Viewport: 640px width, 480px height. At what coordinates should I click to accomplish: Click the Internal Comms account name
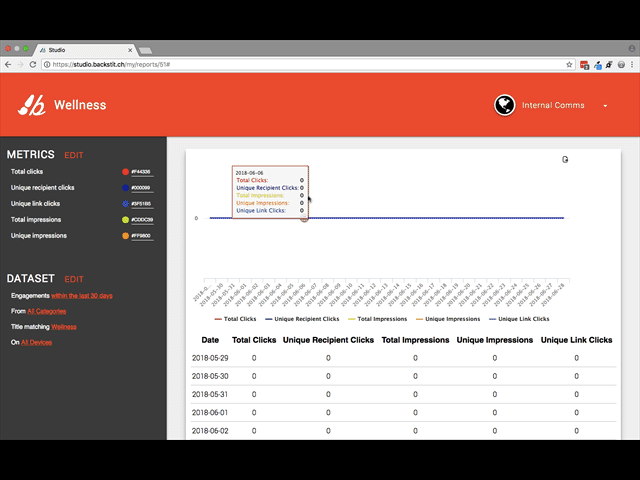tap(553, 105)
